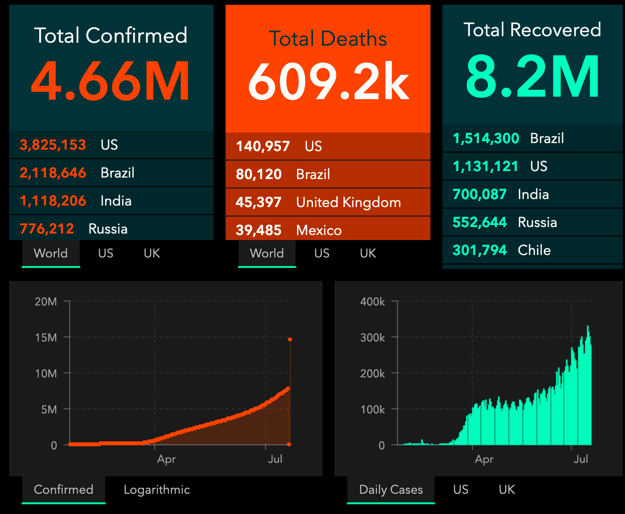Click the 4.66M Total Confirmed figure
The width and height of the screenshot is (625, 514).
[x=110, y=81]
